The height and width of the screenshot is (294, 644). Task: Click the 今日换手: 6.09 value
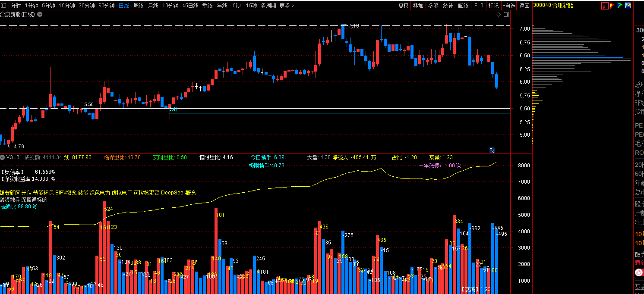point(268,157)
